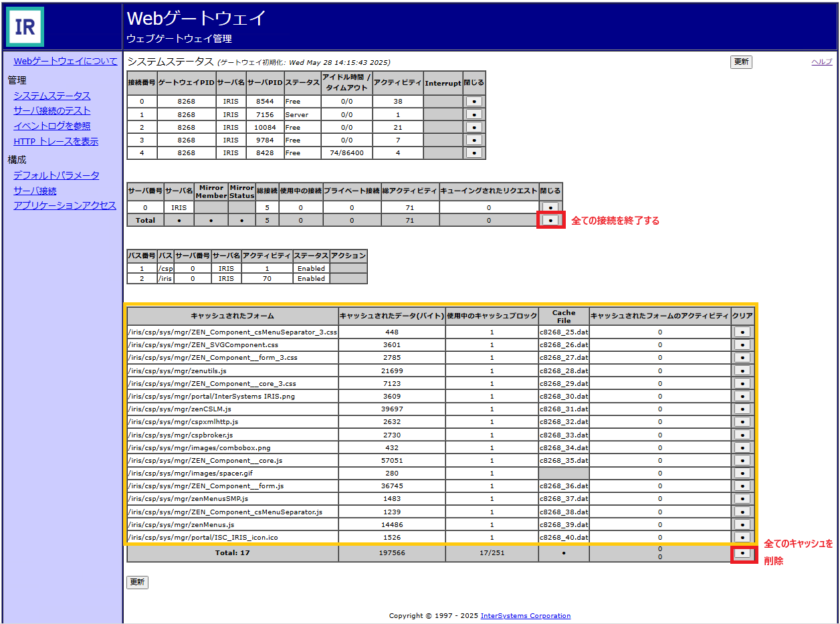Open Webゲートウェイについて link
The image size is (840, 624).
(66, 61)
